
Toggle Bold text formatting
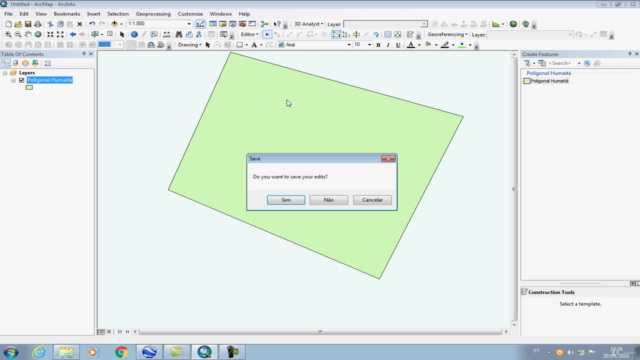pos(378,45)
